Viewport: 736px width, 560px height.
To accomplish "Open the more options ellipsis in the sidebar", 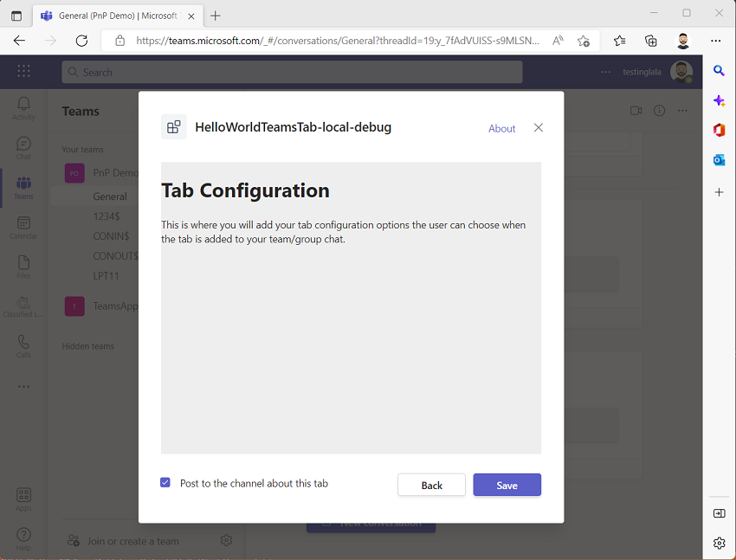I will [23, 385].
